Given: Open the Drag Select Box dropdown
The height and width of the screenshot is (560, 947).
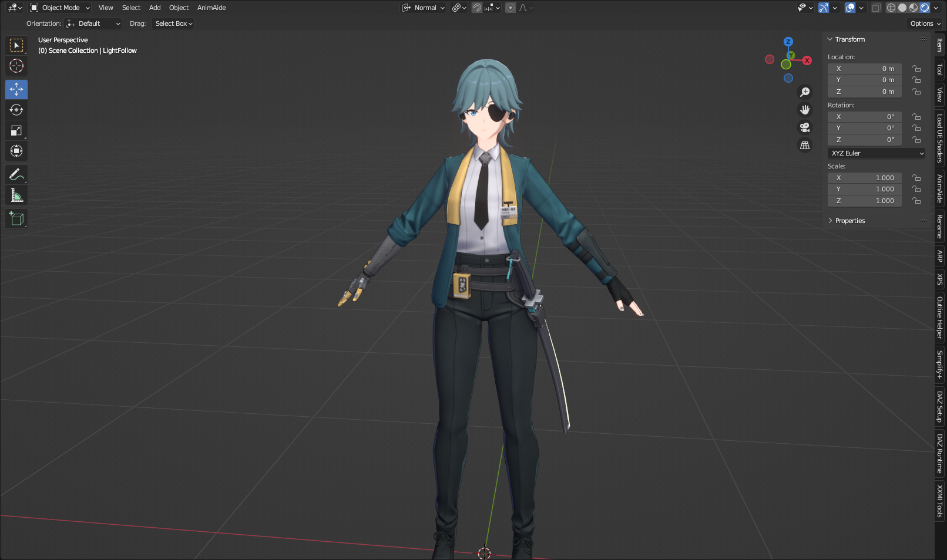Looking at the screenshot, I should pyautogui.click(x=173, y=23).
